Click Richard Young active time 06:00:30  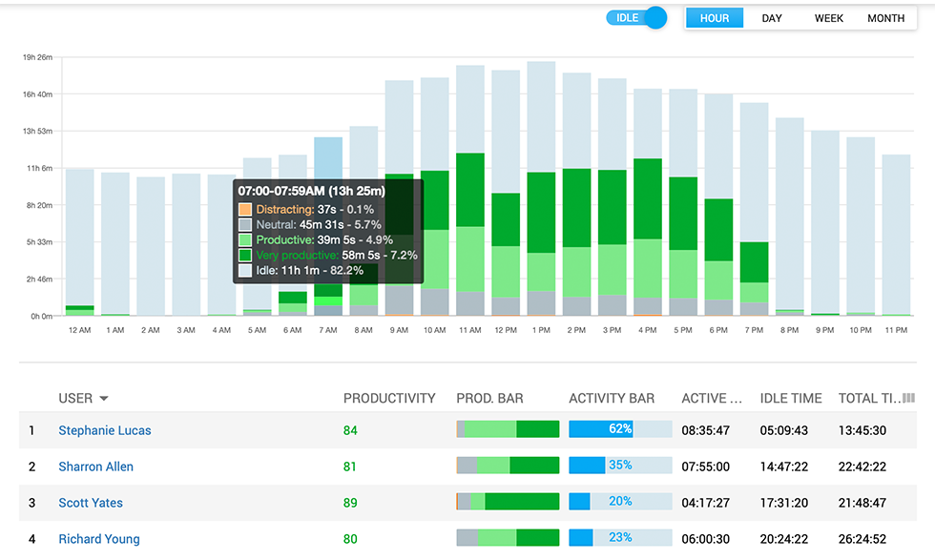pos(705,539)
